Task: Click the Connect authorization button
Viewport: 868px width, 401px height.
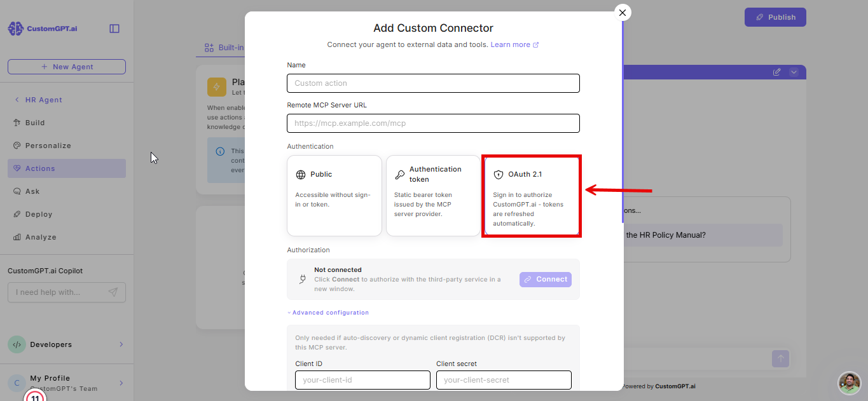Action: (546, 280)
